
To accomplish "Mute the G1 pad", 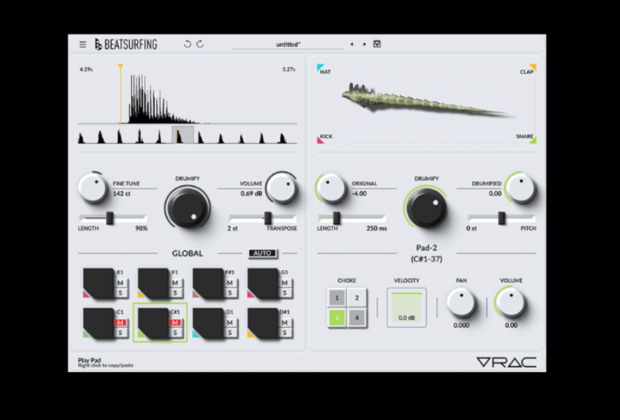I will pos(285,283).
